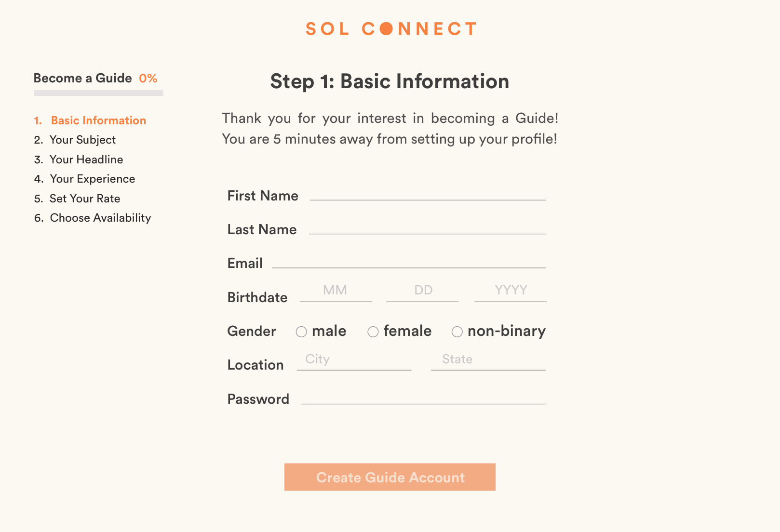Select the female gender radio button

tap(373, 332)
